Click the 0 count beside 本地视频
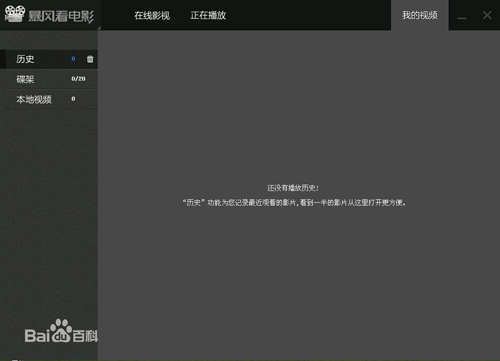This screenshot has width=500, height=361. click(x=73, y=99)
